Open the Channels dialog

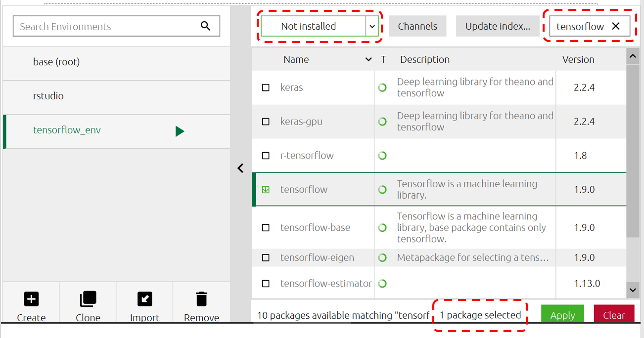(x=417, y=26)
